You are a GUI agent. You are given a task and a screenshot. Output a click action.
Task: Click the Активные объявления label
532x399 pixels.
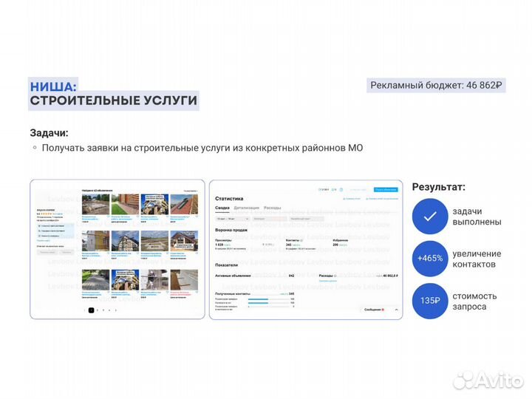[x=233, y=276]
